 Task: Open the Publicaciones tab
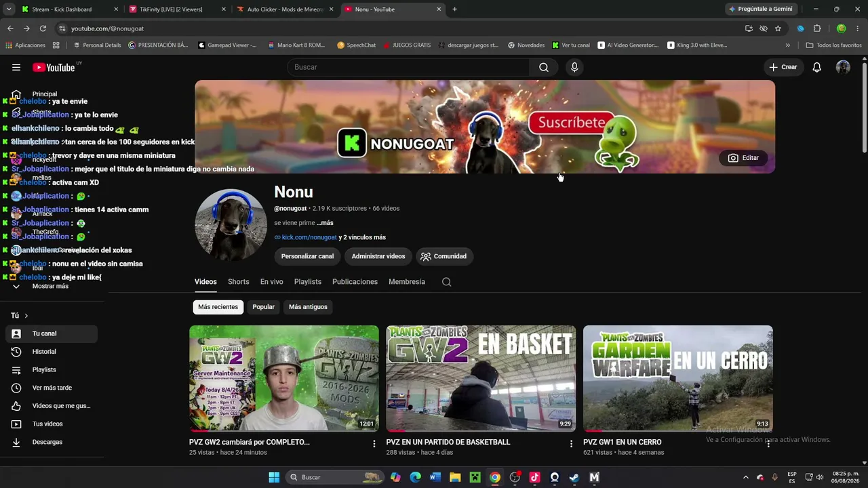355,282
